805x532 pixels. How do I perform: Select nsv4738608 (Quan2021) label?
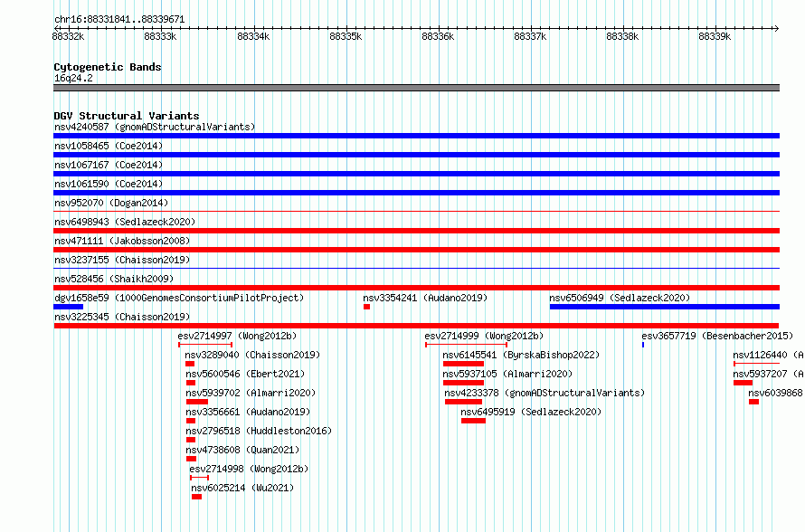tap(242, 450)
